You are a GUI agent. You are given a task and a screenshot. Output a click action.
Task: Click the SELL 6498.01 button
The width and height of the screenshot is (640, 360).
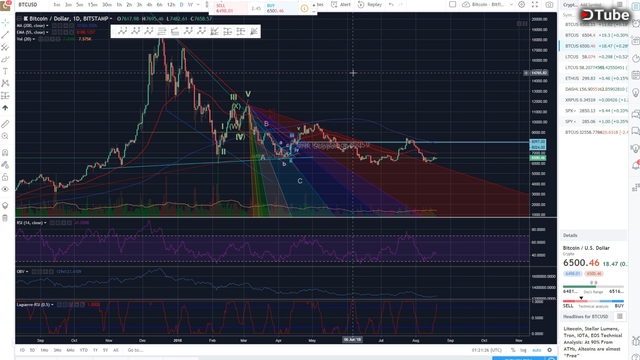click(x=231, y=8)
